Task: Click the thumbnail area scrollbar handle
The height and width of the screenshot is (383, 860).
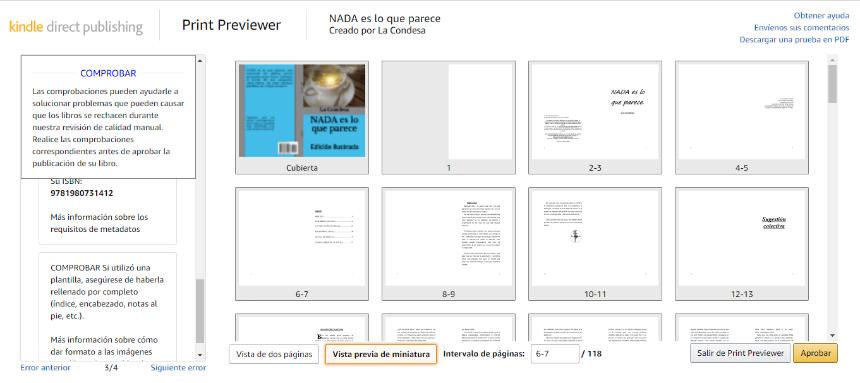Action: click(833, 84)
